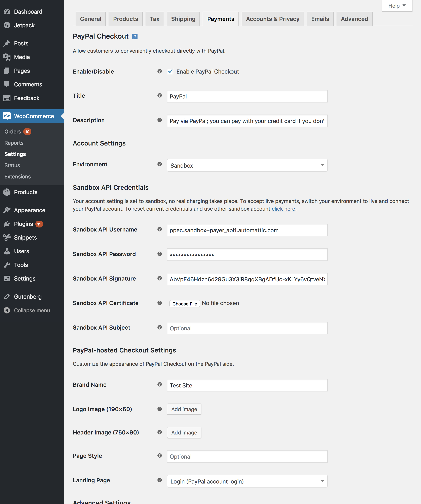Click help icon for Landing Page
Screen dimensions: 421x504
click(x=159, y=480)
